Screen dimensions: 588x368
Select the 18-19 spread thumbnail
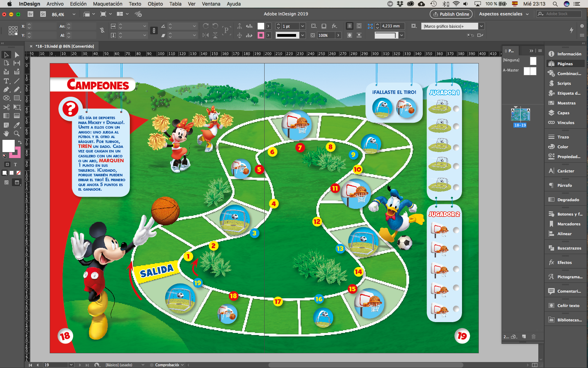pyautogui.click(x=520, y=115)
